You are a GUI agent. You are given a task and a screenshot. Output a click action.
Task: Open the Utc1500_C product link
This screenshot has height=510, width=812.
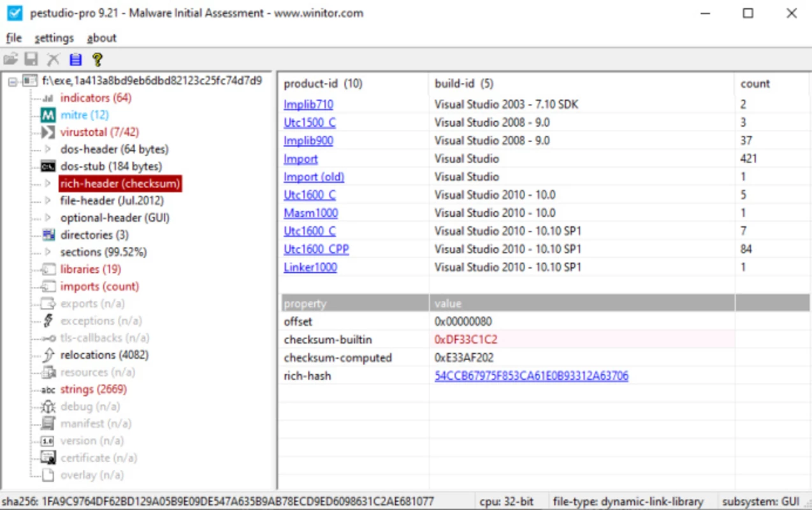pos(310,122)
